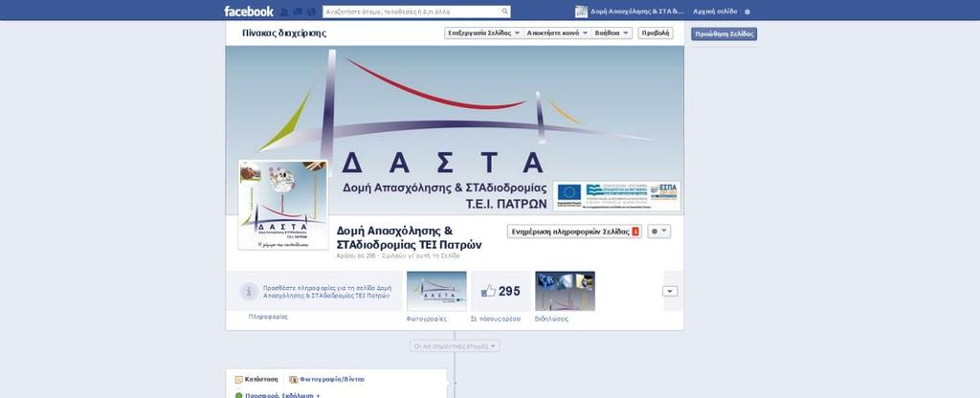Click the red notification badge on update button

click(635, 232)
